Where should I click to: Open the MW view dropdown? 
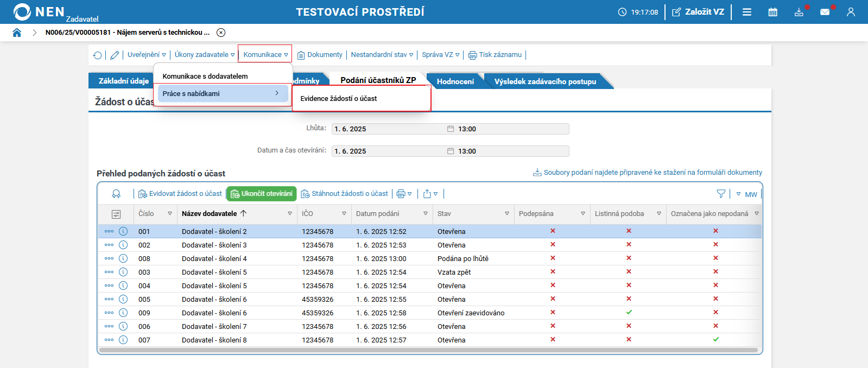(747, 194)
